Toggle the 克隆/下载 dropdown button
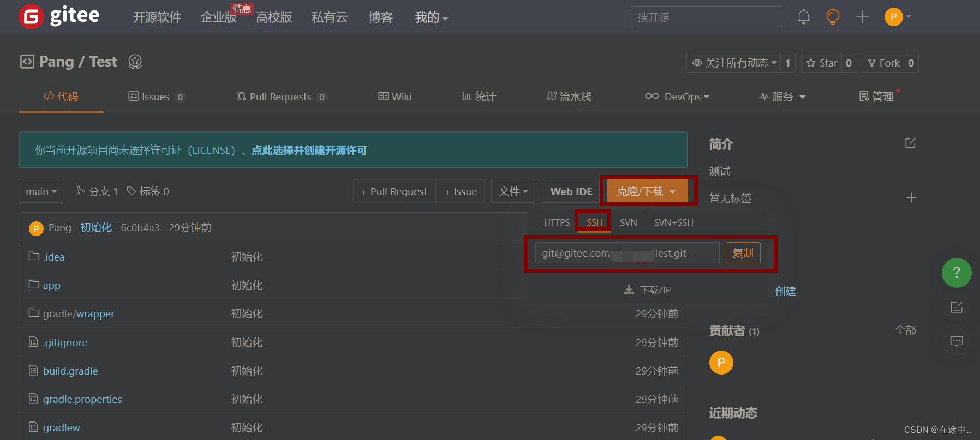The width and height of the screenshot is (980, 440). (x=647, y=191)
